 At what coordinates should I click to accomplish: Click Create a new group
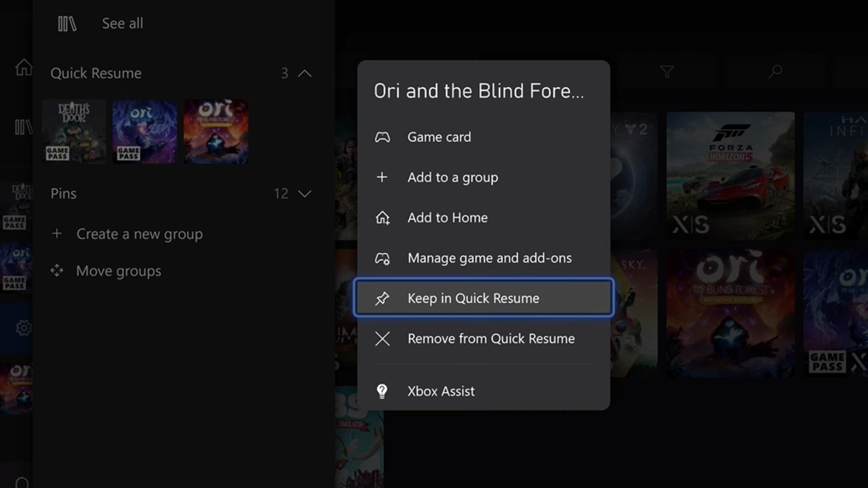coord(139,234)
